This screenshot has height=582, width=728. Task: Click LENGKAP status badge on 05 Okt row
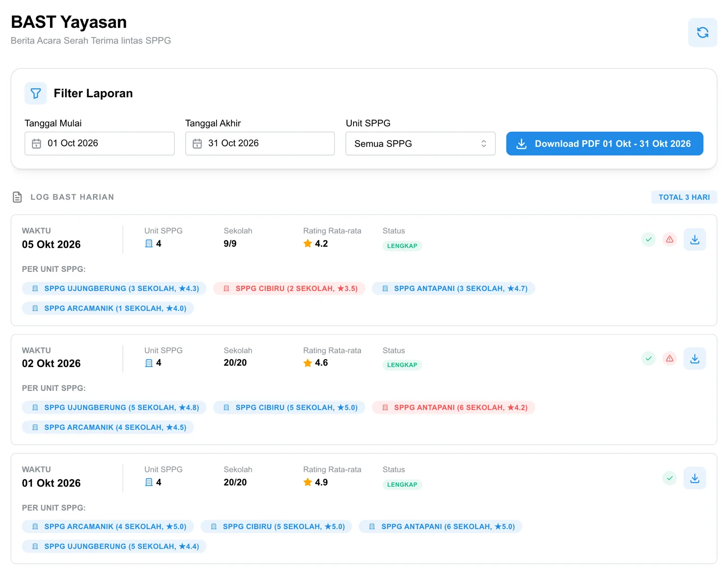[402, 246]
